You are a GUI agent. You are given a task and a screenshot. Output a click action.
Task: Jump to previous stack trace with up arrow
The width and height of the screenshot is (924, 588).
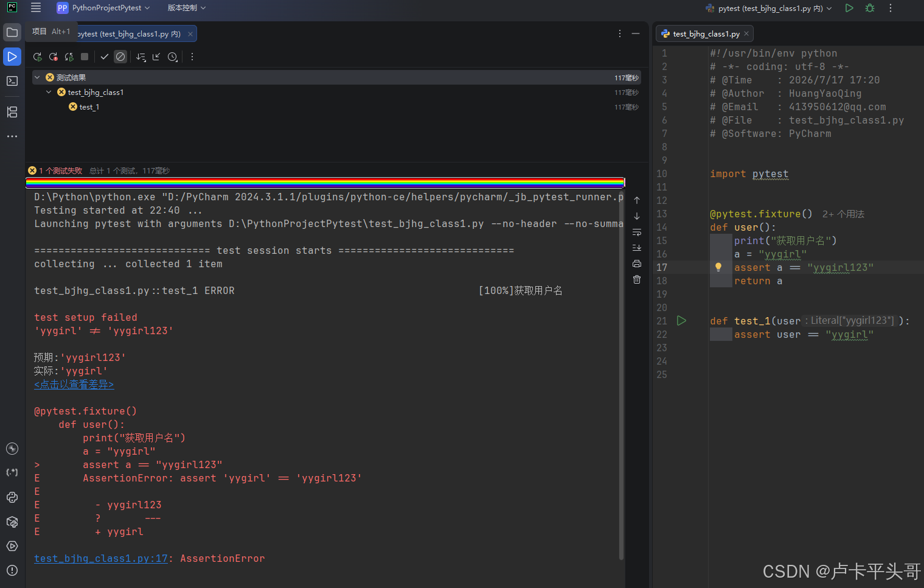(x=637, y=200)
